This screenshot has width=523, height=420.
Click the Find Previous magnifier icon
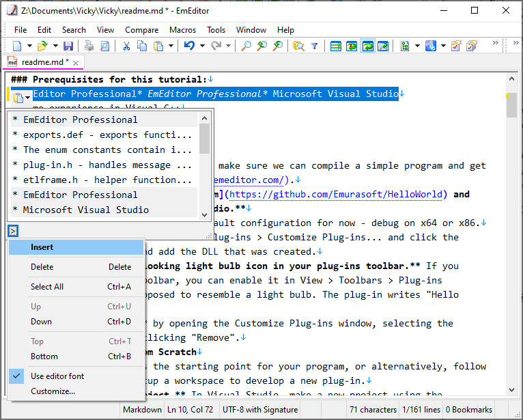point(261,46)
